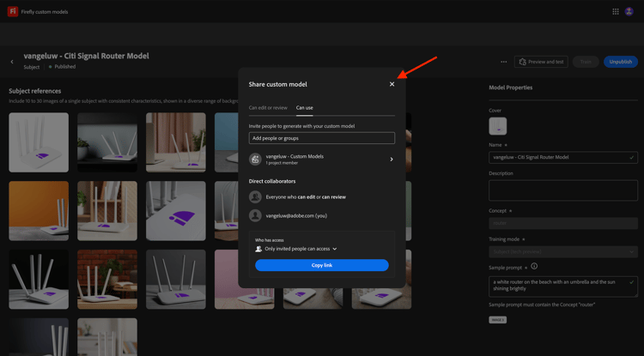Click the Copy link button

pos(322,265)
